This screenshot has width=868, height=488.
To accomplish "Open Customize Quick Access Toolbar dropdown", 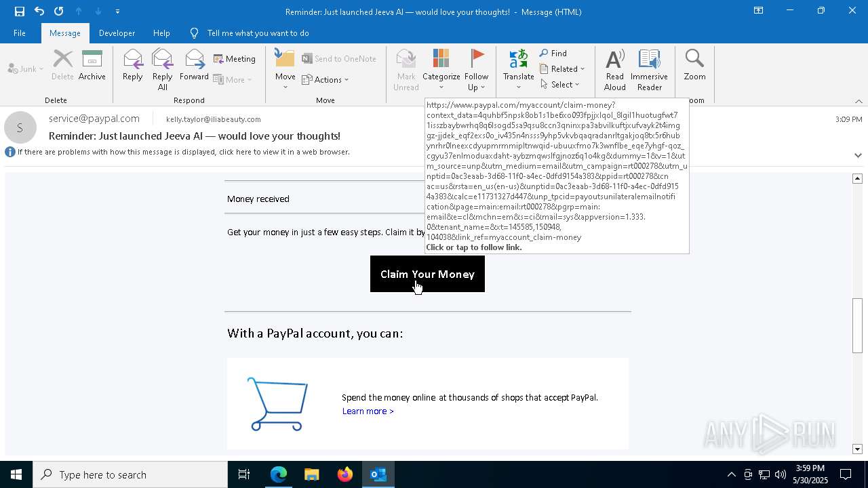I will point(117,12).
